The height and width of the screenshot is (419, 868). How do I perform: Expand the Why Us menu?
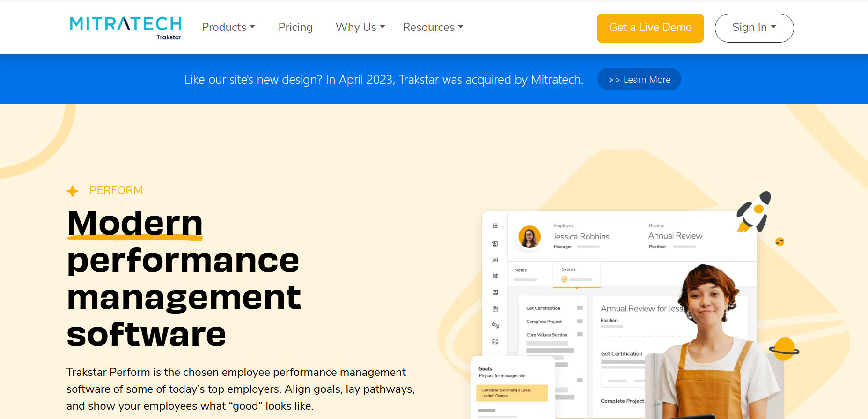pyautogui.click(x=360, y=27)
